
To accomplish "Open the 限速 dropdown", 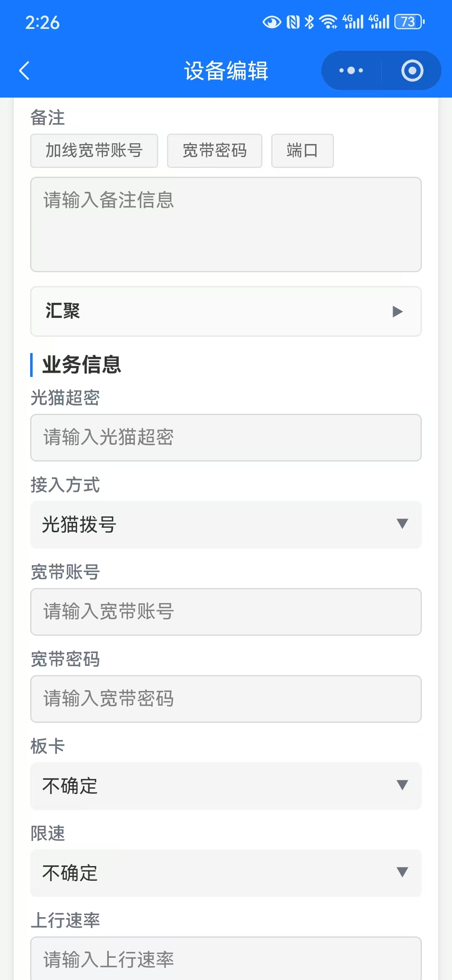I will [226, 873].
